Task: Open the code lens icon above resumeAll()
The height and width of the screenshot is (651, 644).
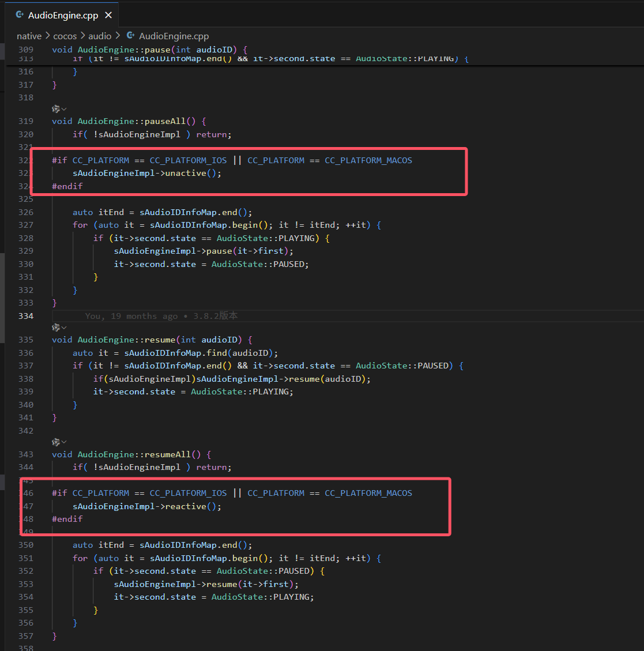Action: [x=59, y=442]
